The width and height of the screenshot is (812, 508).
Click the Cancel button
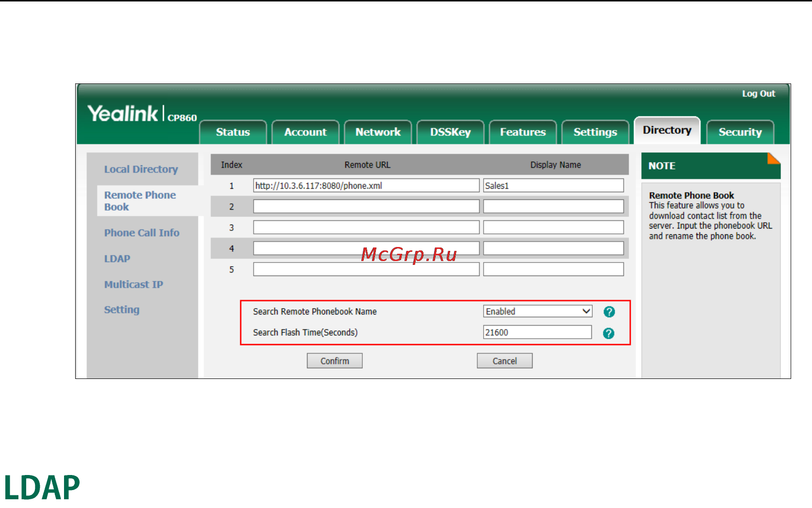pyautogui.click(x=505, y=361)
